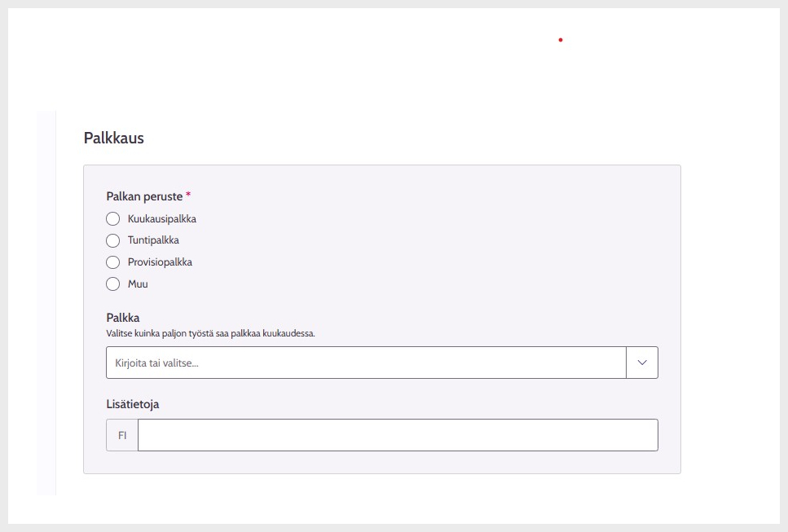Click the Tuntipalkka label text
This screenshot has height=532, width=788.
[x=153, y=240]
